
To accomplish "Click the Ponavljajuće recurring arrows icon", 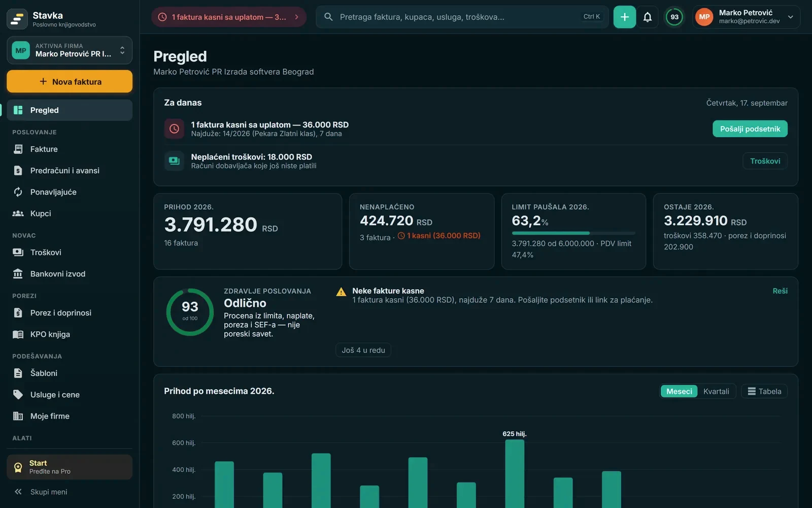I will coord(18,192).
